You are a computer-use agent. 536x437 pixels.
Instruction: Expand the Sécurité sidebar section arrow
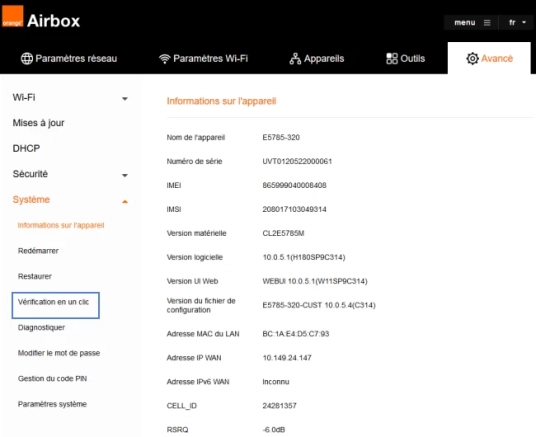coord(125,175)
